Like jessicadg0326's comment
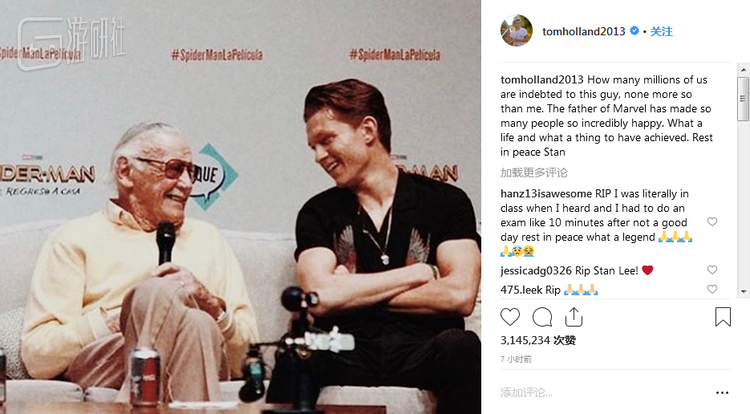750x414 pixels. (712, 270)
